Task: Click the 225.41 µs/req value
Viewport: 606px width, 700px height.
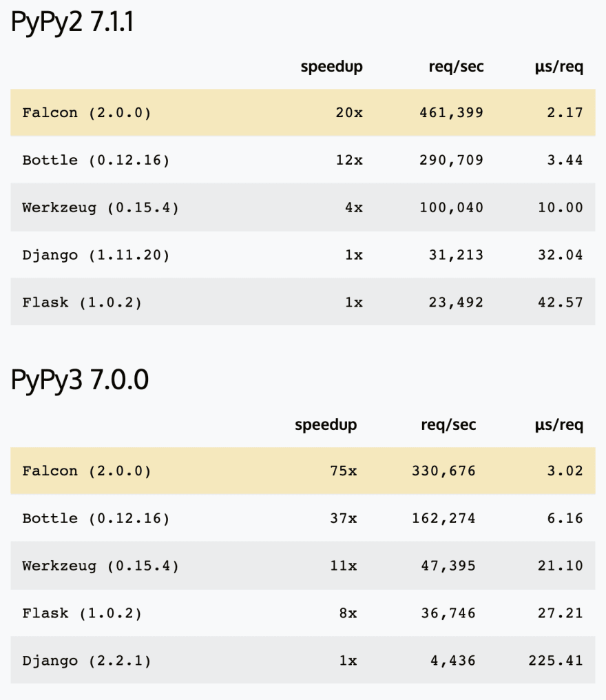Action: 556,660
